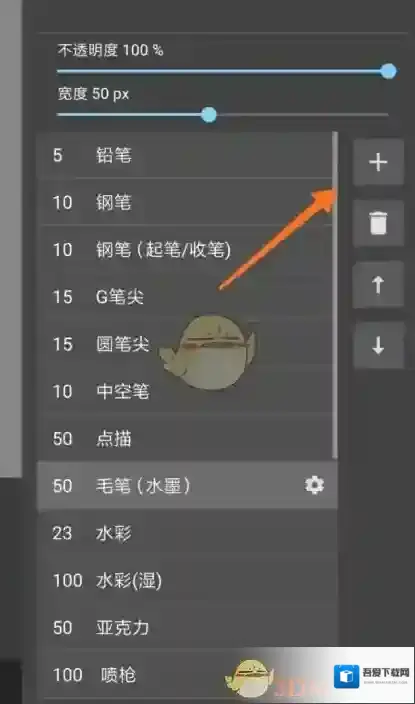Open settings gear for 毛笔 (水墨) brush
The image size is (415, 704).
click(x=314, y=485)
